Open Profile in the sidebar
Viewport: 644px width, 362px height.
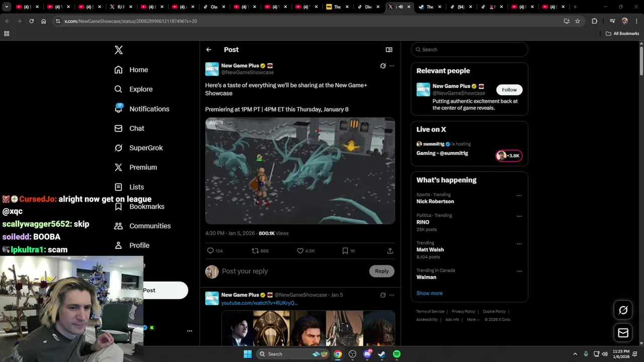click(x=132, y=245)
